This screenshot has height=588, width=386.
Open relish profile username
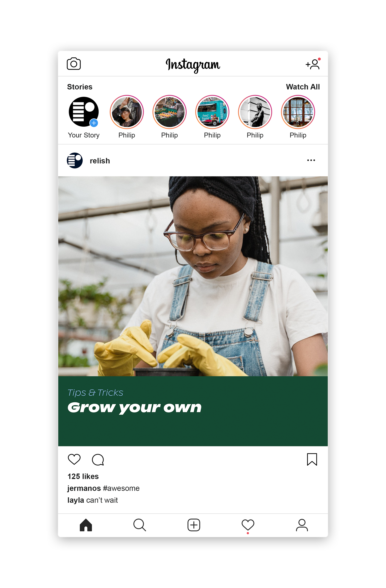click(x=100, y=161)
